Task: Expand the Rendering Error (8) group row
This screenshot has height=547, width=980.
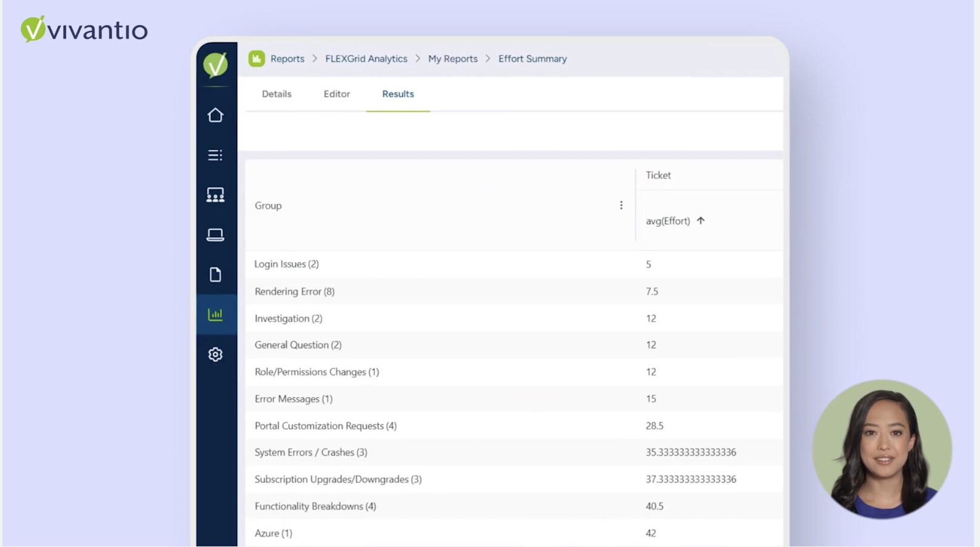Action: tap(294, 292)
